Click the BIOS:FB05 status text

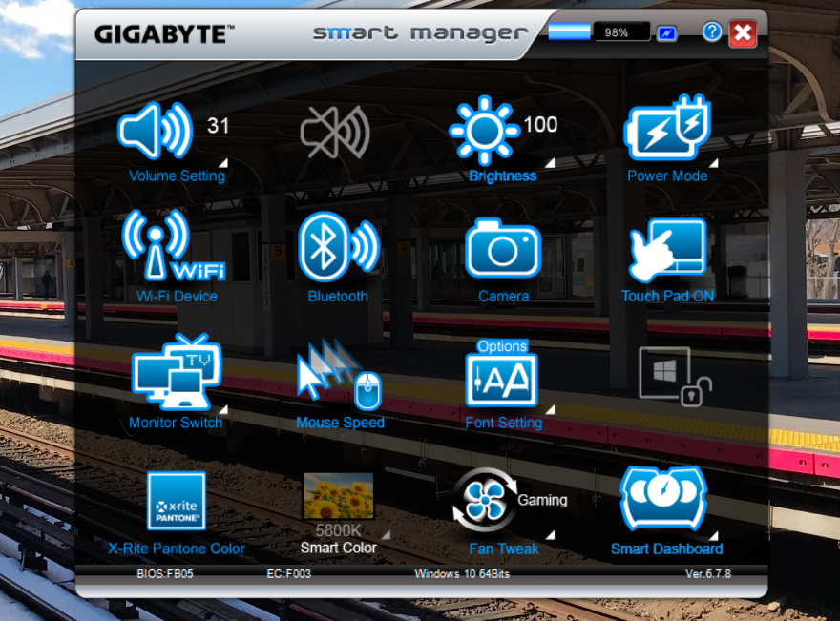[x=165, y=574]
